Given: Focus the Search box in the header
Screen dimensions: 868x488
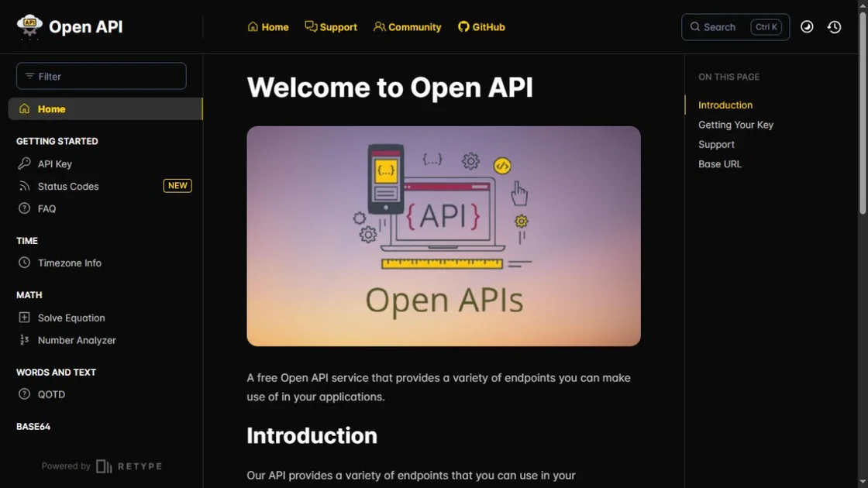Looking at the screenshot, I should [x=735, y=27].
